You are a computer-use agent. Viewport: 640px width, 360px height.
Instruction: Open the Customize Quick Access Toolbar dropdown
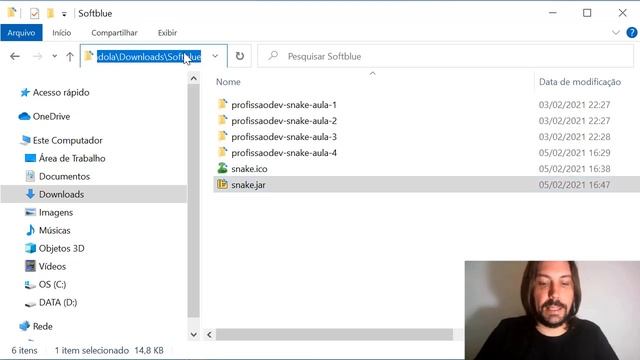(64, 14)
